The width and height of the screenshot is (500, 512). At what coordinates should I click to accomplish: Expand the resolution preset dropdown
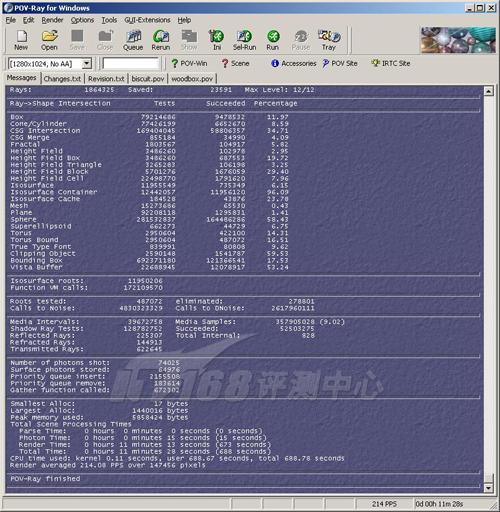coord(87,64)
